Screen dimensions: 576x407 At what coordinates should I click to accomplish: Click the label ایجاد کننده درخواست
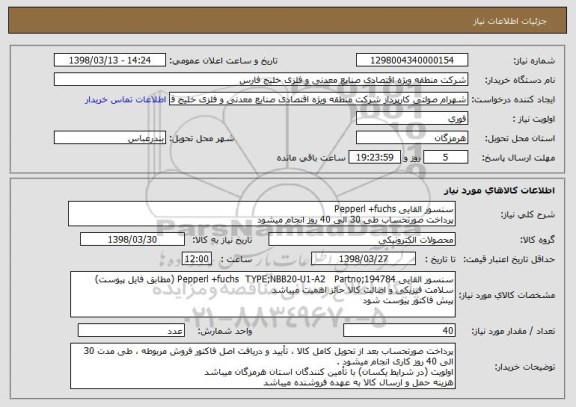513,100
